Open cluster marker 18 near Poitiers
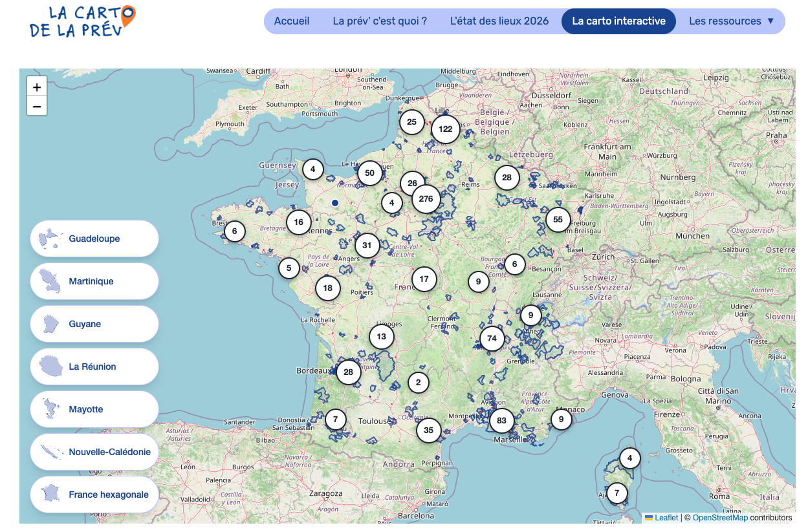 (327, 288)
